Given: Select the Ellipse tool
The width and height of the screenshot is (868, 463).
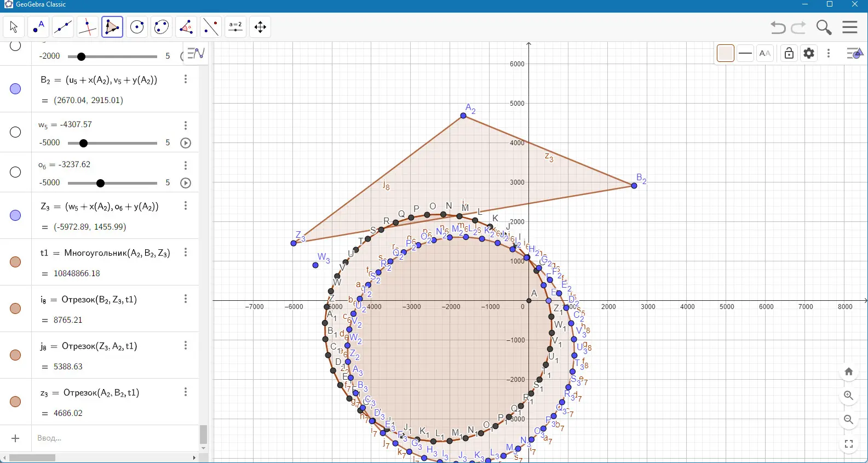Looking at the screenshot, I should click(162, 27).
